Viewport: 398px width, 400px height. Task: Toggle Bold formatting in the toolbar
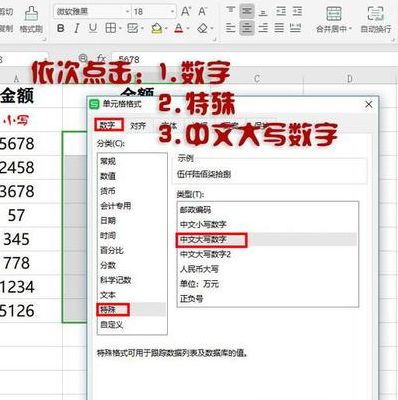click(60, 28)
